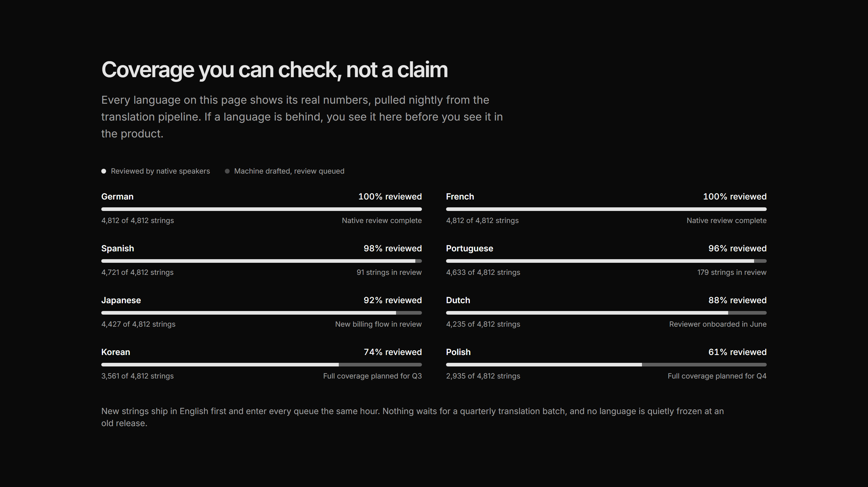This screenshot has width=868, height=487.
Task: Select the Portuguese language name
Action: click(469, 248)
